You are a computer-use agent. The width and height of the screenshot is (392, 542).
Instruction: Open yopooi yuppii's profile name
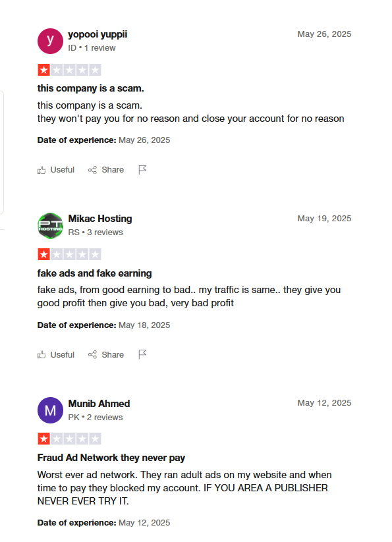(98, 34)
